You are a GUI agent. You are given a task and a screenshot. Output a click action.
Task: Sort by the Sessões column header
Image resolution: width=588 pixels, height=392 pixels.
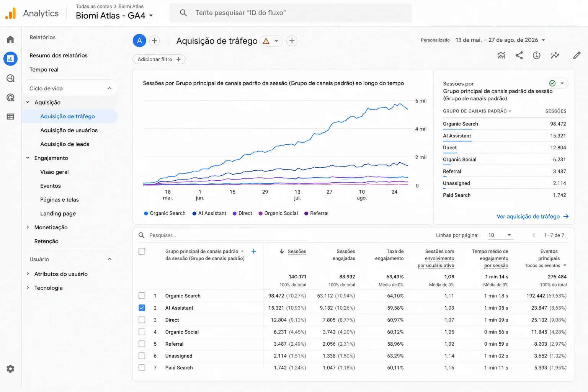[x=297, y=251]
